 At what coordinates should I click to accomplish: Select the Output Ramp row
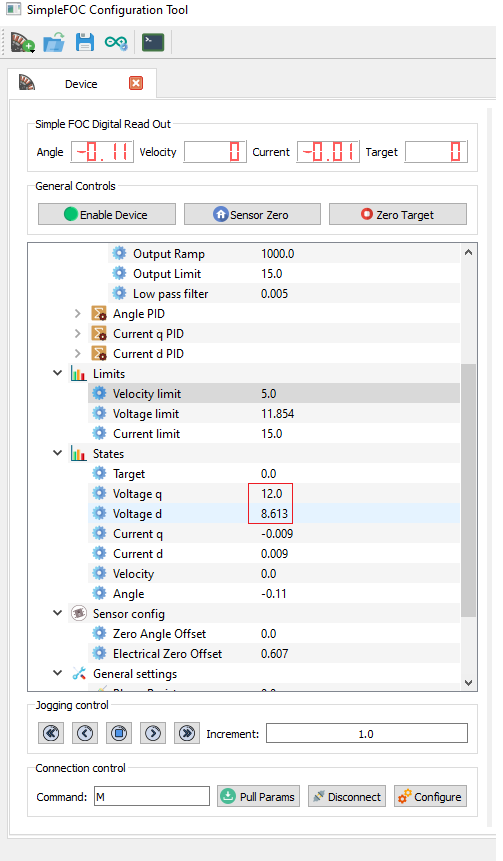coord(284,254)
